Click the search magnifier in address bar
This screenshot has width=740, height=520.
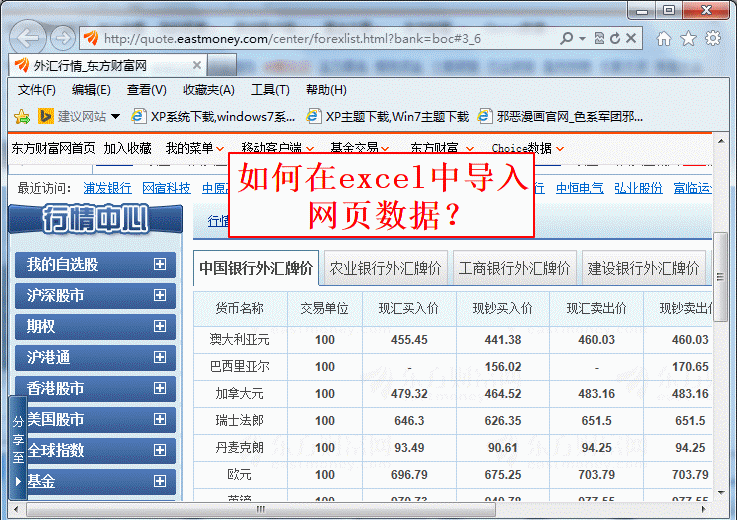[x=568, y=39]
